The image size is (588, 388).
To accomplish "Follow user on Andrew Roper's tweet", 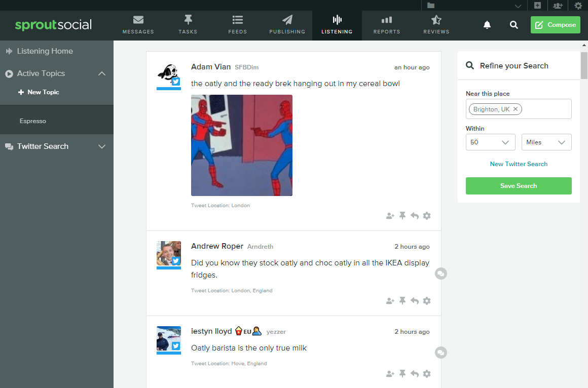I will pyautogui.click(x=390, y=301).
